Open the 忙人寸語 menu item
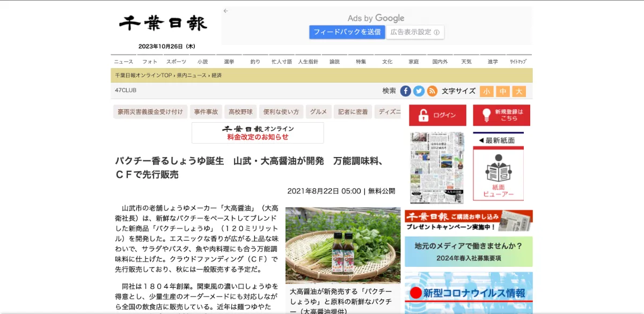The image size is (644, 314). coord(282,62)
